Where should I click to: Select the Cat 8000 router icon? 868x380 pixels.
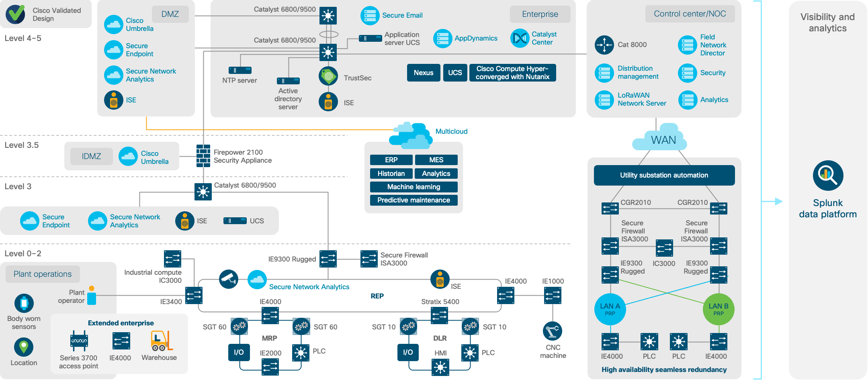pyautogui.click(x=604, y=45)
